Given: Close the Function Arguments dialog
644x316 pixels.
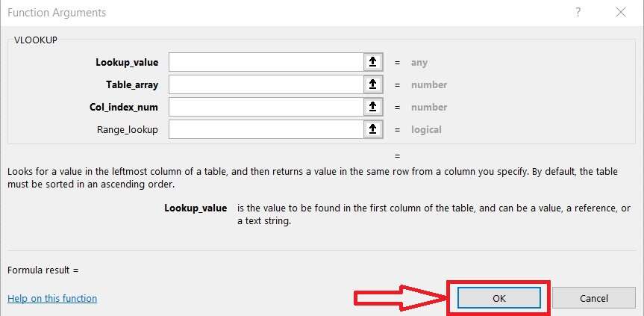Looking at the screenshot, I should point(621,13).
